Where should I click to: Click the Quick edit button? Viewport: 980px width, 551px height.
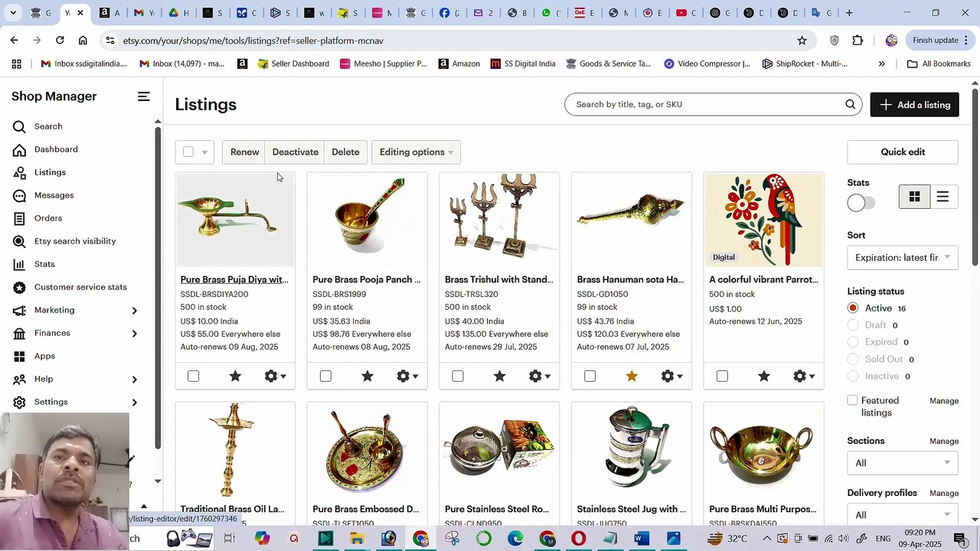coord(903,152)
